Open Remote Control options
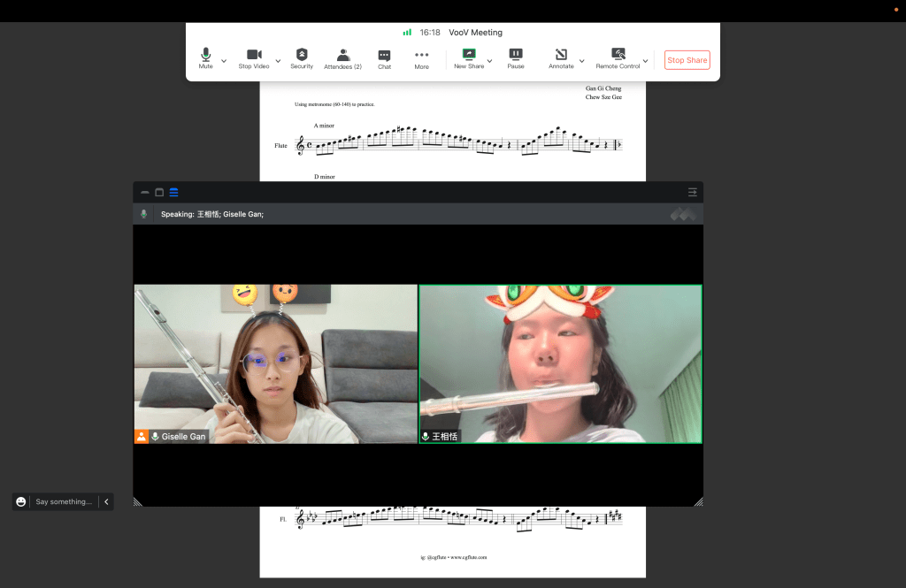This screenshot has height=588, width=906. 618,58
